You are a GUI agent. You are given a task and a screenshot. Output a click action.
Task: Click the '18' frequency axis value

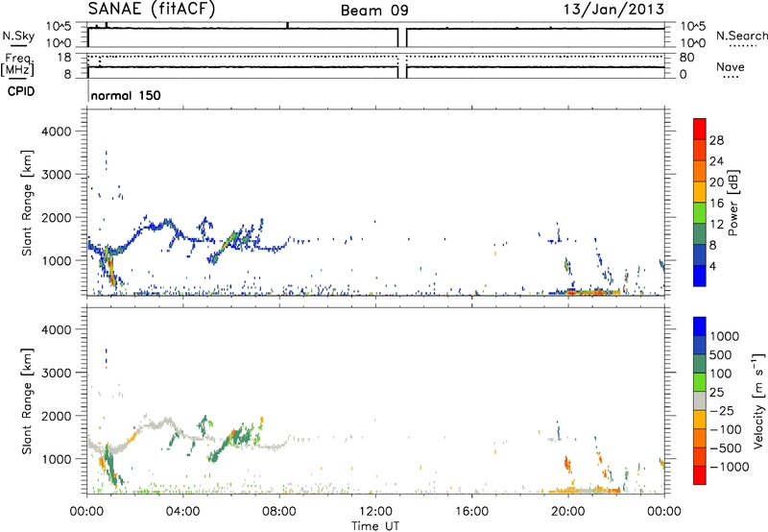tap(64, 58)
